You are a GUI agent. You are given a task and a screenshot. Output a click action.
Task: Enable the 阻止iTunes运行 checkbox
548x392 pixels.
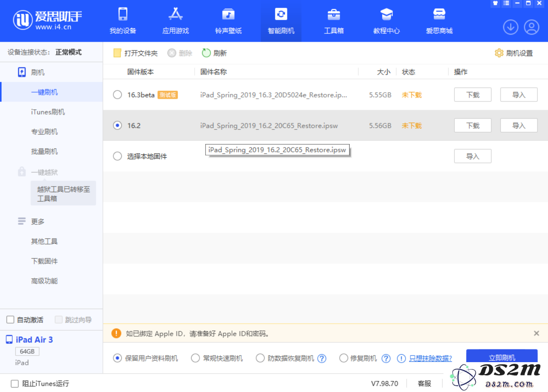tap(15, 384)
